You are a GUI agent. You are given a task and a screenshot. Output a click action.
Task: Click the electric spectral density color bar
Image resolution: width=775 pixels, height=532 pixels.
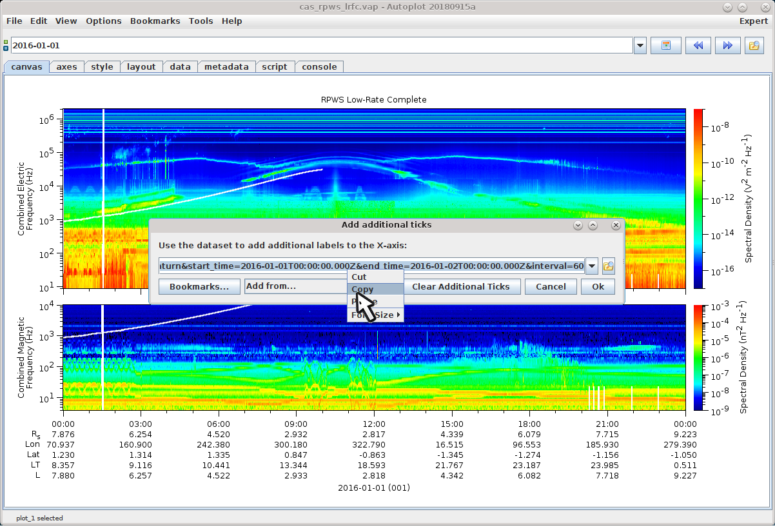[698, 198]
